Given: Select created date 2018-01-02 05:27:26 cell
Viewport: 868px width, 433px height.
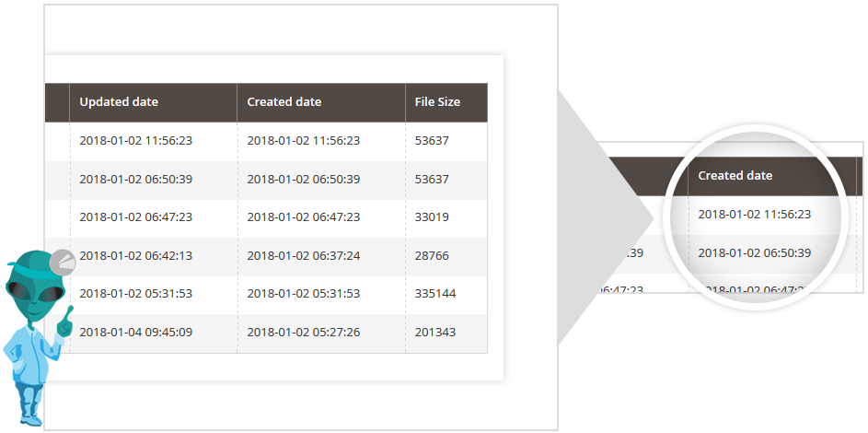Looking at the screenshot, I should 303,333.
